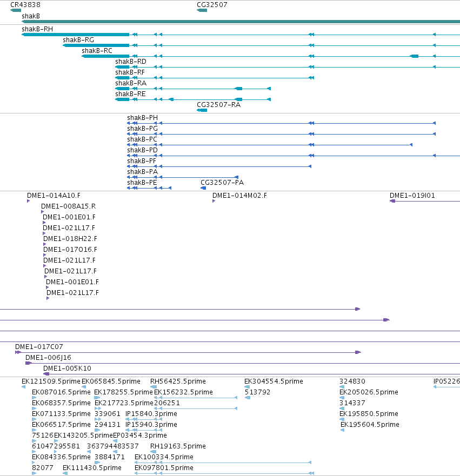Click the EK178255.5prime EST label

123,392
